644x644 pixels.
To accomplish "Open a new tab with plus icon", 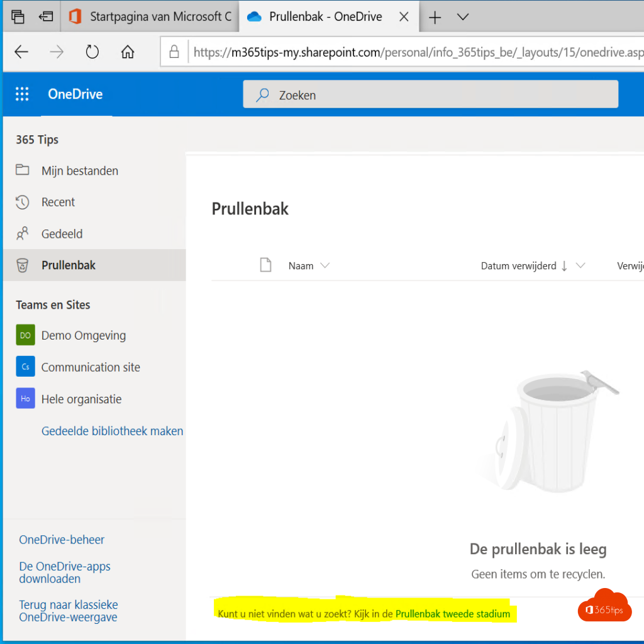I will (435, 17).
